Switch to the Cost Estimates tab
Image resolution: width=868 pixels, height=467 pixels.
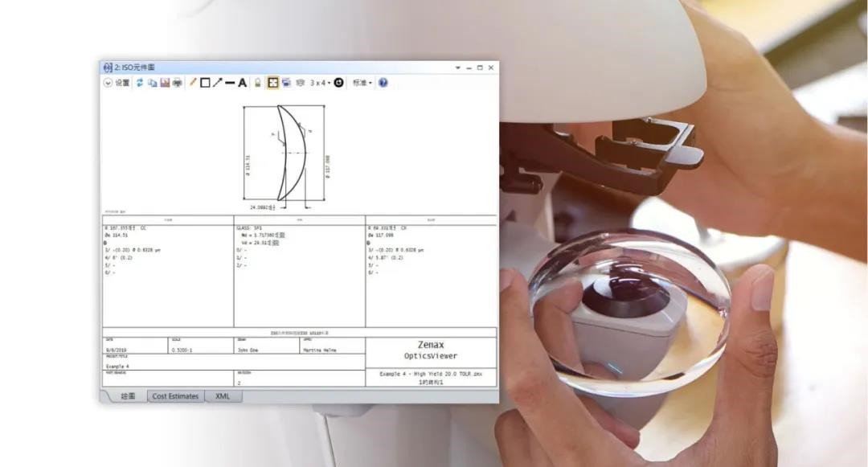pyautogui.click(x=175, y=396)
